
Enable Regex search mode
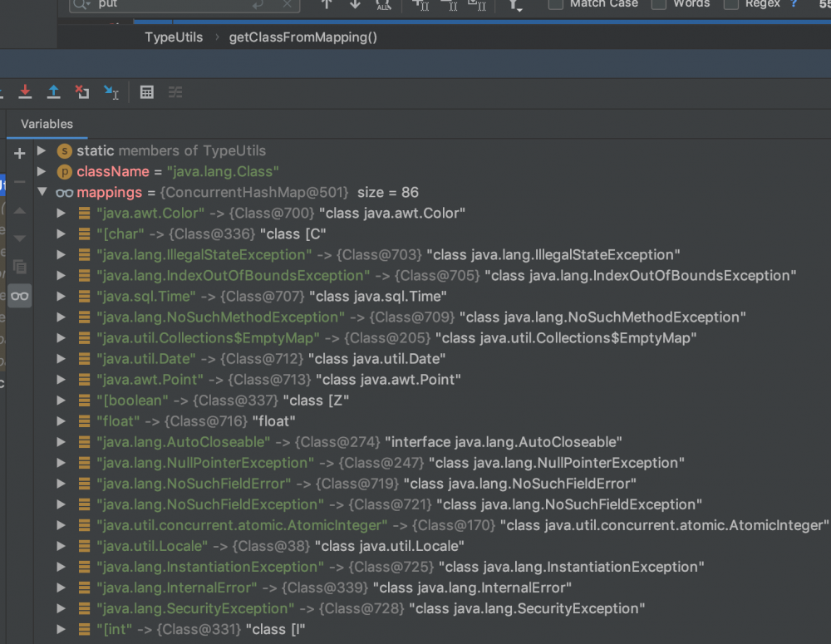click(730, 4)
